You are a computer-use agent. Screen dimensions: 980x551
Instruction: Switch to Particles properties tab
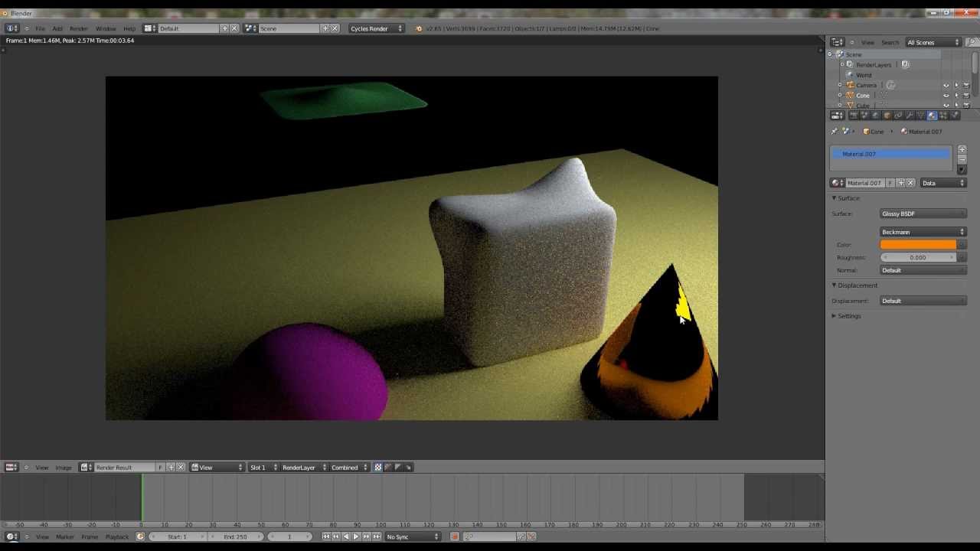943,116
